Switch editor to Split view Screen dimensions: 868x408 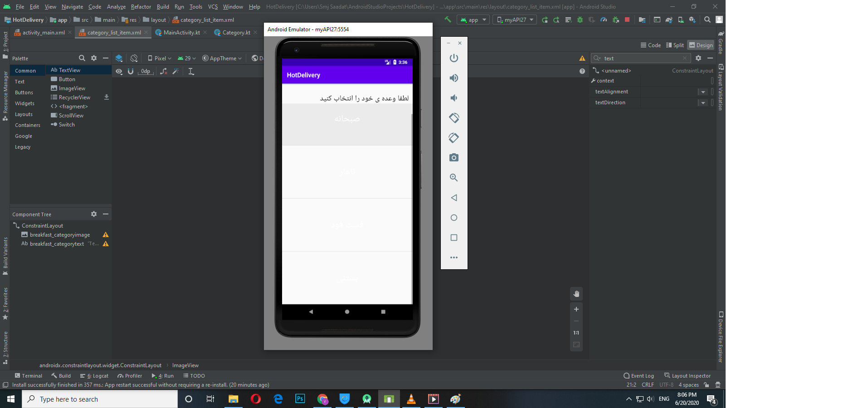675,45
